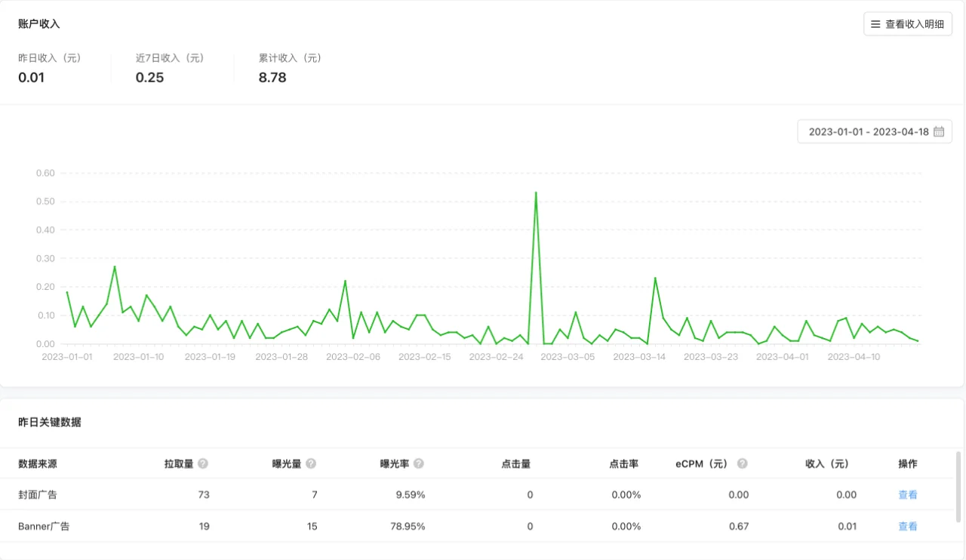Click the 查看收入明细 button
The image size is (966, 560).
(907, 23)
